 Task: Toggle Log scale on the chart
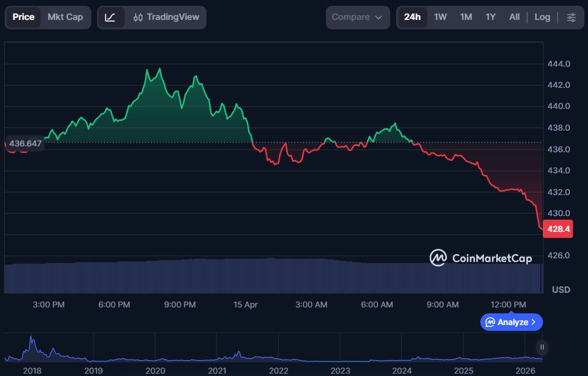542,17
